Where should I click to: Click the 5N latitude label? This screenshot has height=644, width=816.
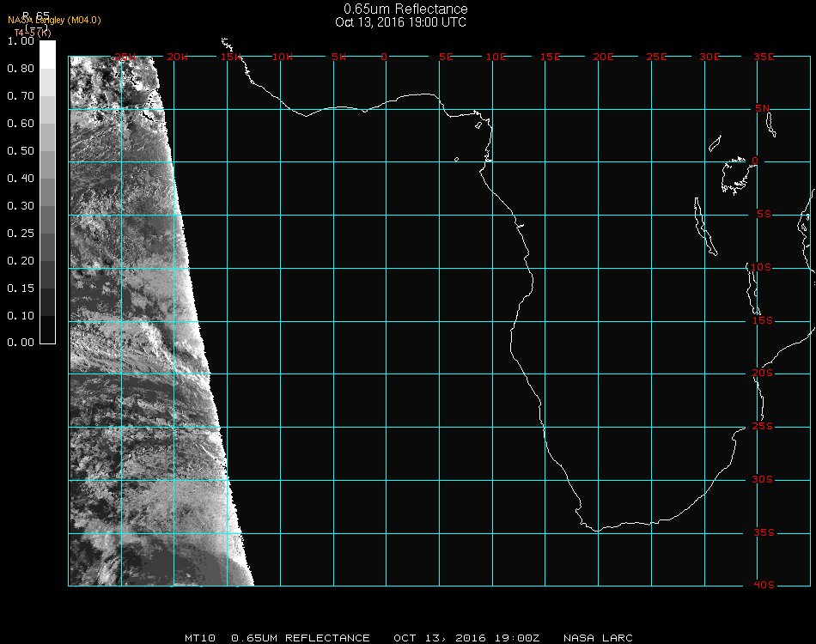point(764,108)
